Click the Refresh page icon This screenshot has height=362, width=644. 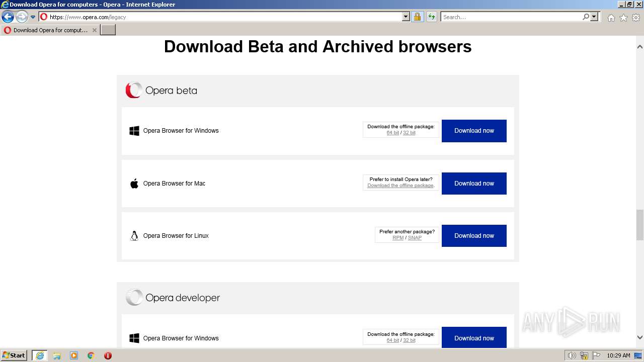(431, 17)
